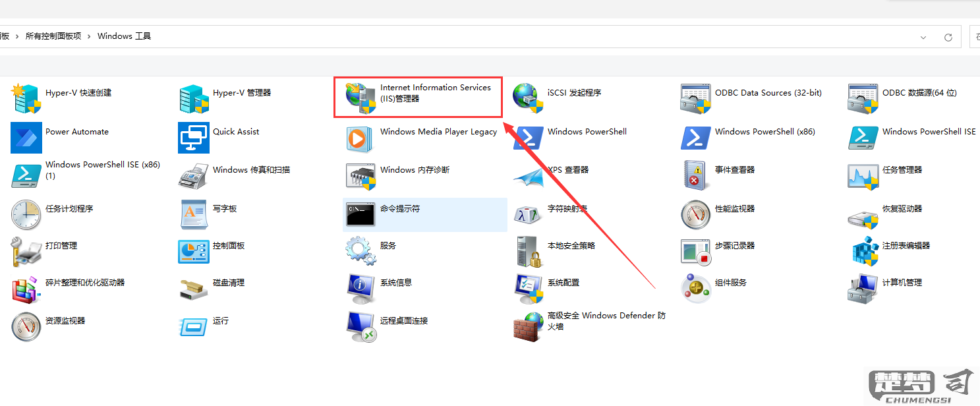Click the "服务" label text

(x=388, y=246)
